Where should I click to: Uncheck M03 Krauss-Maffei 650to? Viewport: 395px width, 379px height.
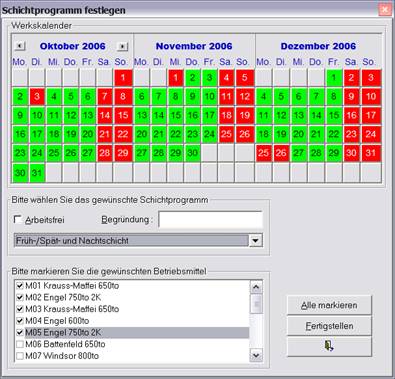(20, 309)
